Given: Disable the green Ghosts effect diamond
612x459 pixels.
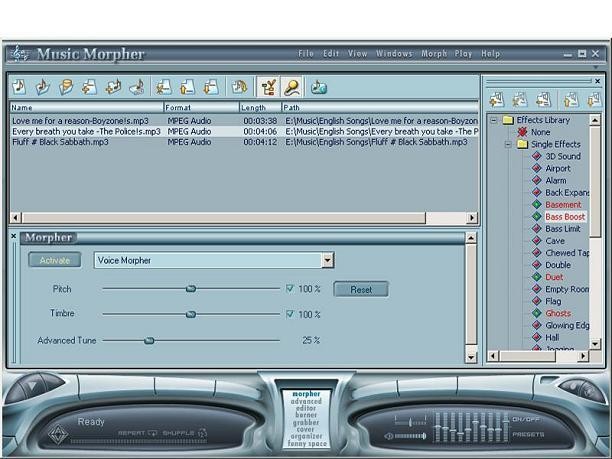Looking at the screenshot, I should pyautogui.click(x=537, y=313).
